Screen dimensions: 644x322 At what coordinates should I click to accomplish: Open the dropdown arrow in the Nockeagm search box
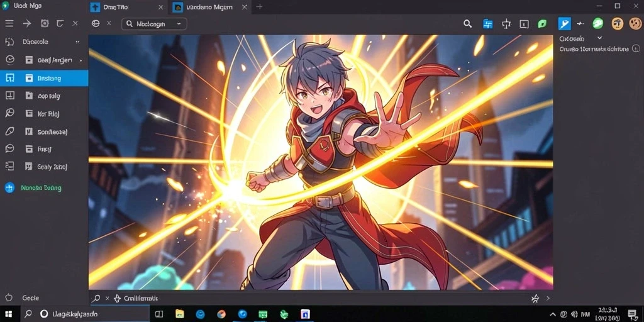pyautogui.click(x=179, y=24)
